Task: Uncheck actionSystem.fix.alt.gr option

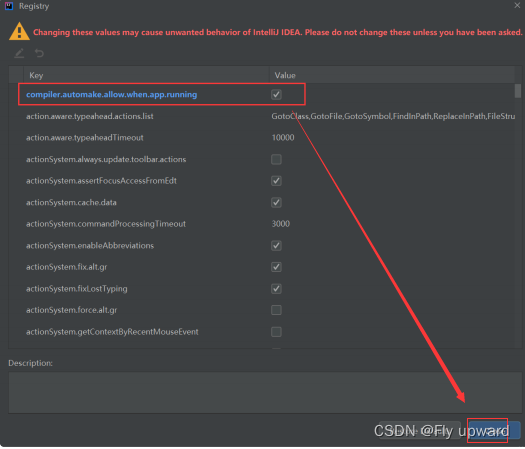Action: [276, 267]
